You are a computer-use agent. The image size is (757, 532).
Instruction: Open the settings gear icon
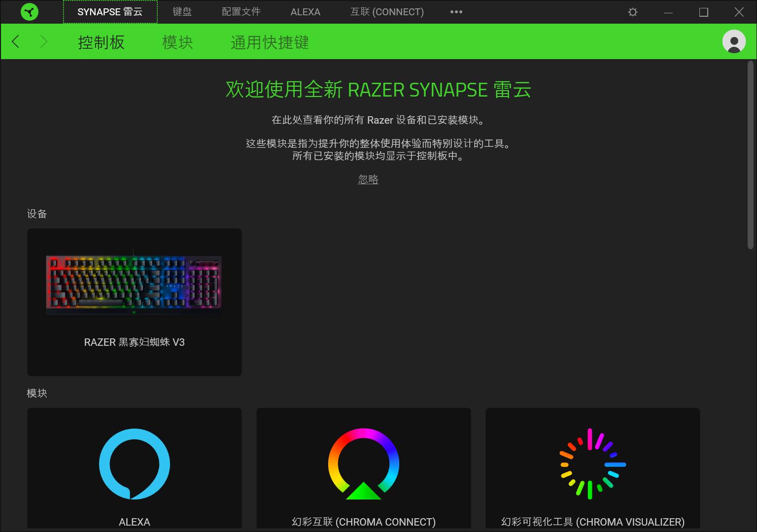click(x=633, y=12)
